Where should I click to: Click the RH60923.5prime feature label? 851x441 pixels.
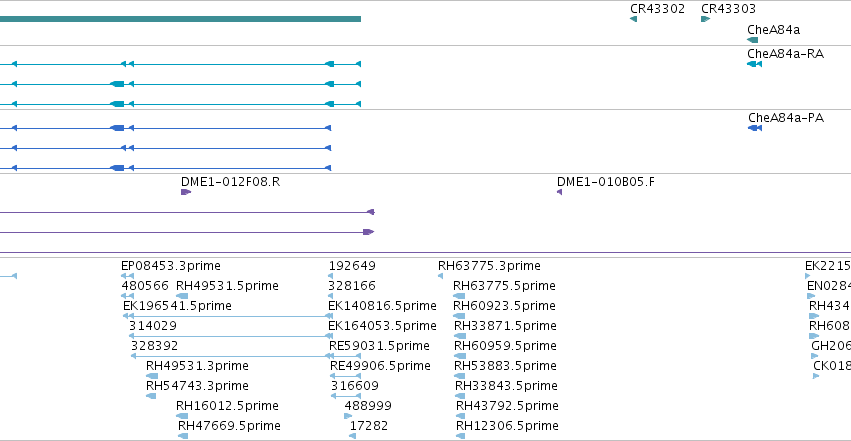point(504,306)
